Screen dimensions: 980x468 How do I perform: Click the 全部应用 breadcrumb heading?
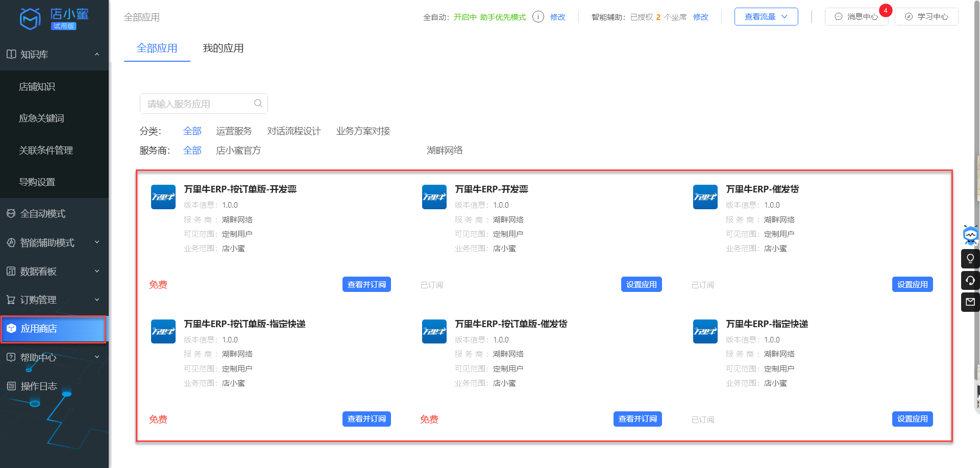(142, 17)
